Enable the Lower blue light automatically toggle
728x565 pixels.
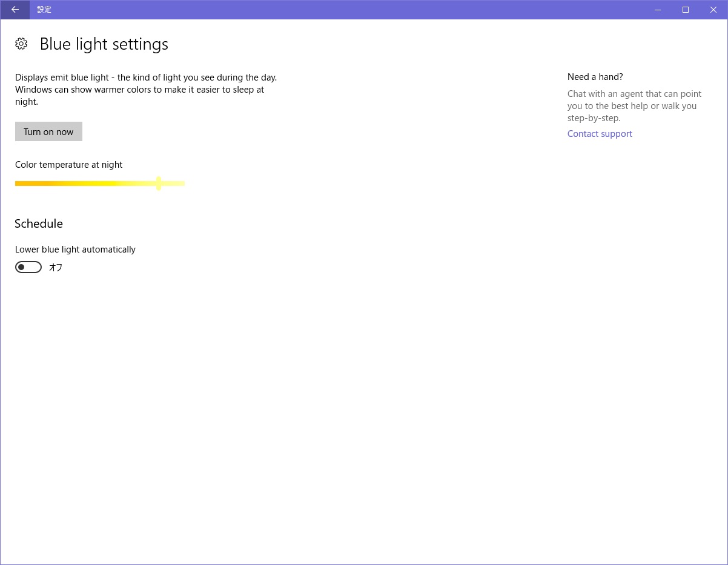coord(28,267)
